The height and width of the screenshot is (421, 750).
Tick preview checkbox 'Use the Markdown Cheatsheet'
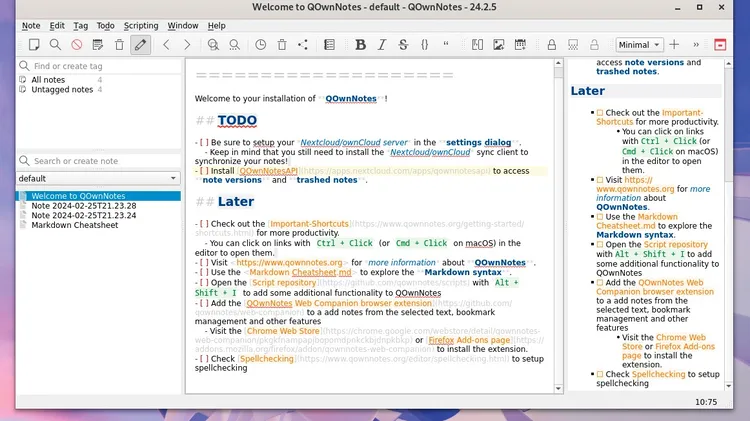coord(600,217)
